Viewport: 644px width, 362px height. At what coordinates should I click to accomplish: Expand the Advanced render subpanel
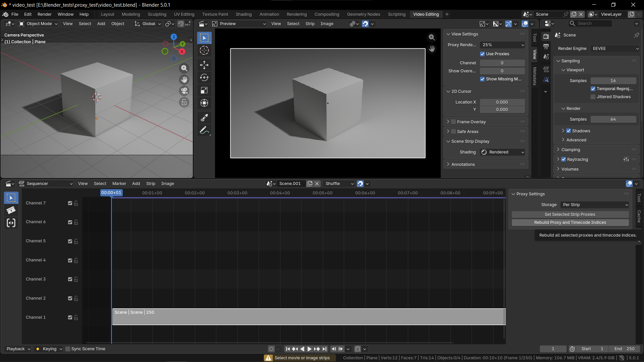[576, 140]
